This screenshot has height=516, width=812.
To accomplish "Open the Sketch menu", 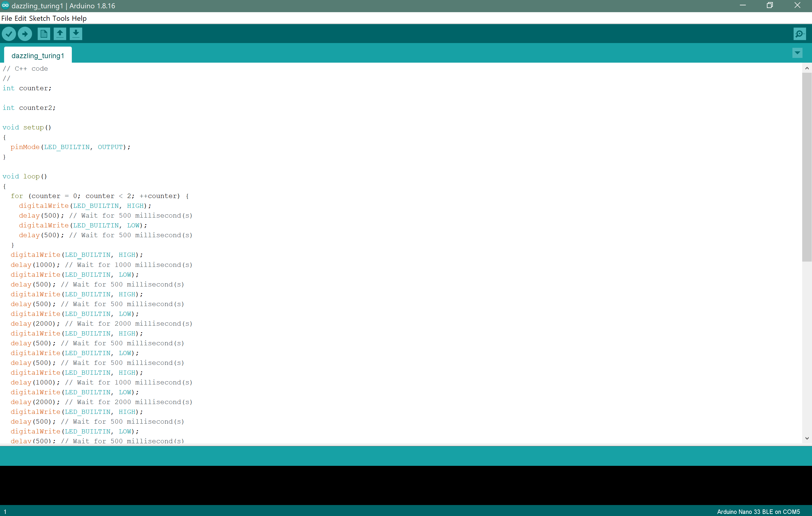I will pos(39,18).
